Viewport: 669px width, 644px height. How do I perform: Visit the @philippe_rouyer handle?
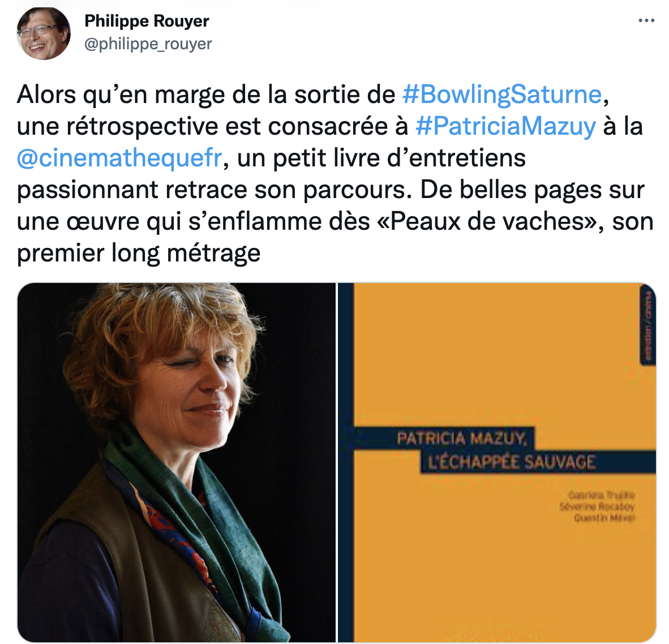pyautogui.click(x=148, y=44)
